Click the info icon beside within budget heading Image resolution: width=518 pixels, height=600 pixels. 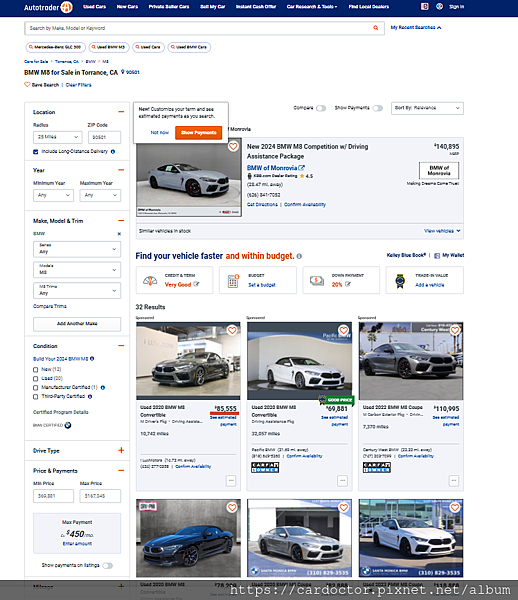pos(299,256)
